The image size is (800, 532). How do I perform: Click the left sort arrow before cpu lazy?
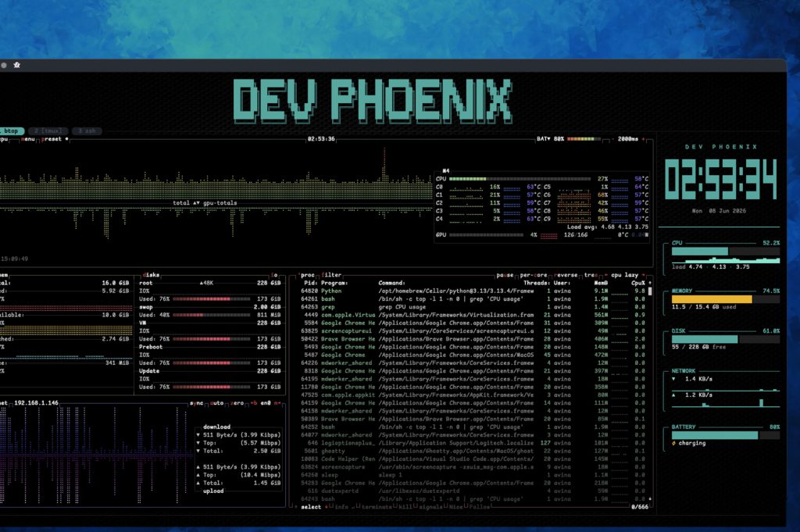[x=606, y=275]
